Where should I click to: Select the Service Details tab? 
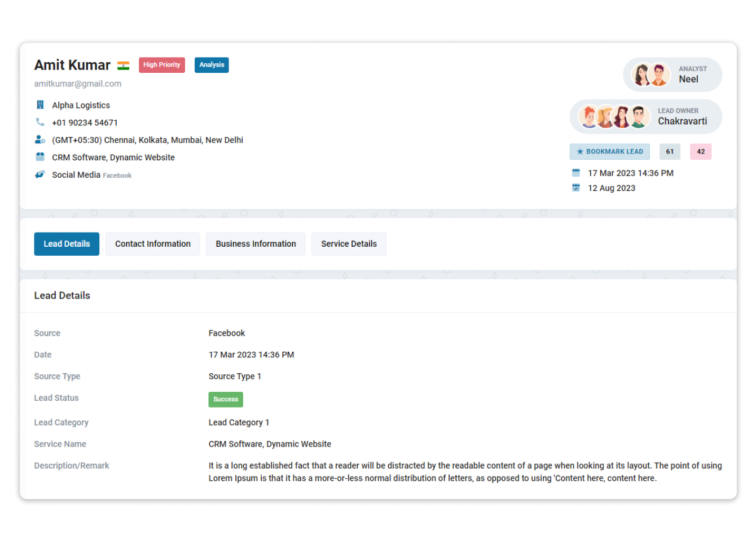click(x=349, y=244)
